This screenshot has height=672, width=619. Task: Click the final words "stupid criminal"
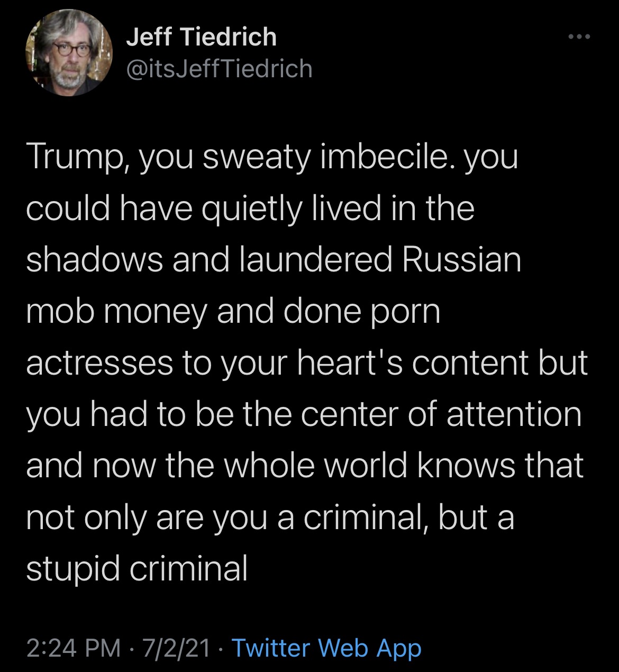tap(137, 570)
